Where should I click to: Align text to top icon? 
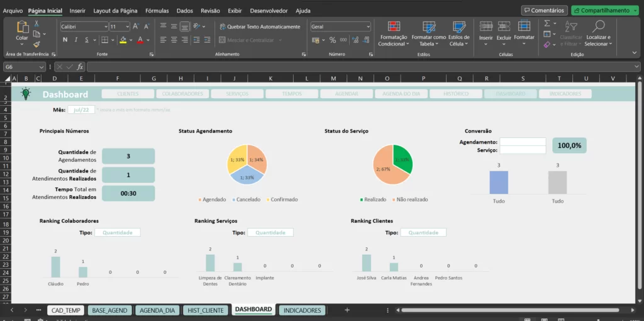pyautogui.click(x=163, y=26)
